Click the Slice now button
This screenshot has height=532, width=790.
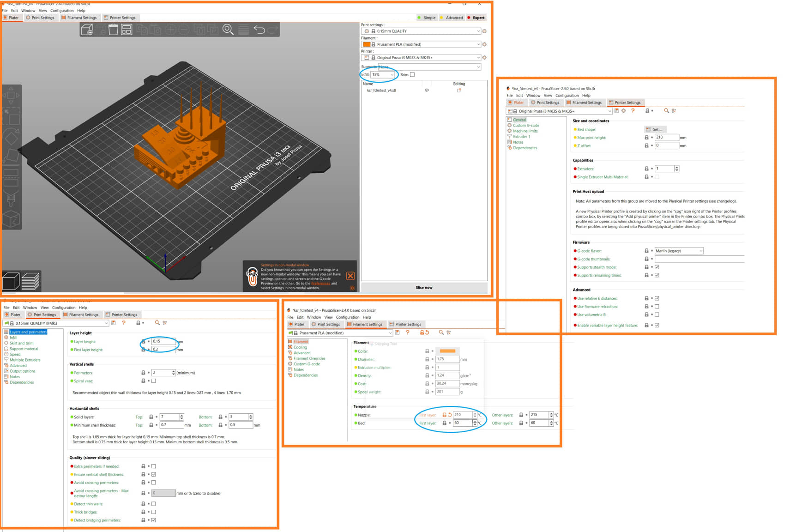point(424,288)
